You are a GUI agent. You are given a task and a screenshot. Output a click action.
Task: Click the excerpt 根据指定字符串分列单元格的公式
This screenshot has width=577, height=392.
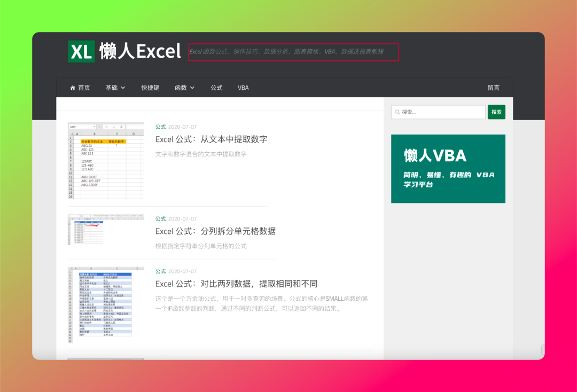coord(201,246)
